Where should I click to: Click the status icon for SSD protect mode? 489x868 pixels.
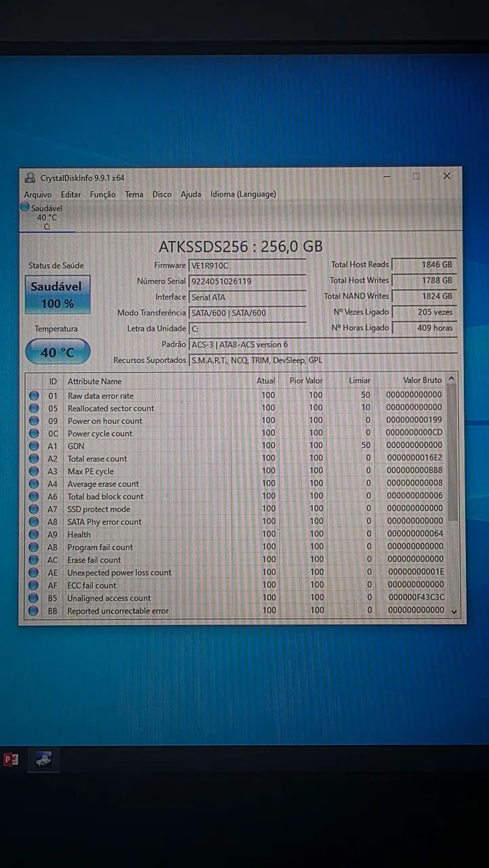pos(34,509)
